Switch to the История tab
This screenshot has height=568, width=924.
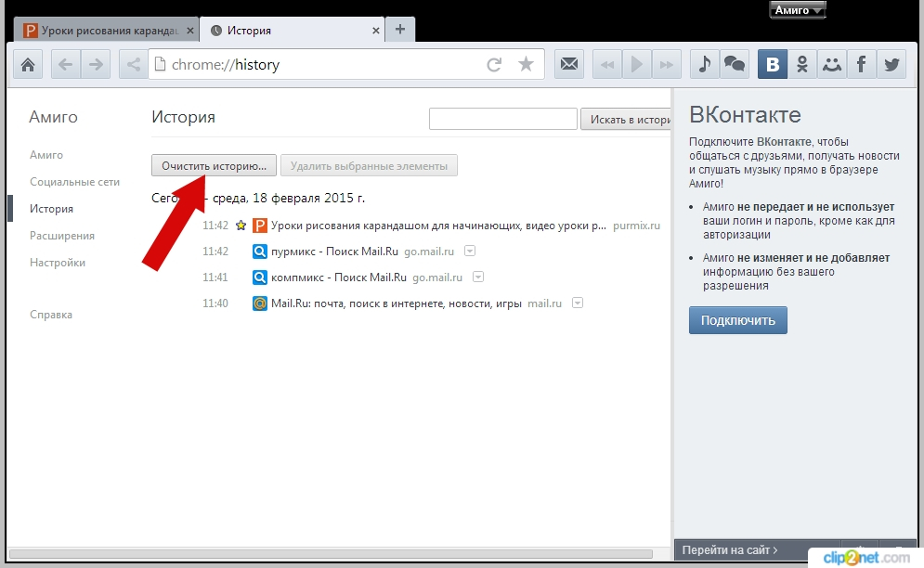(x=292, y=30)
